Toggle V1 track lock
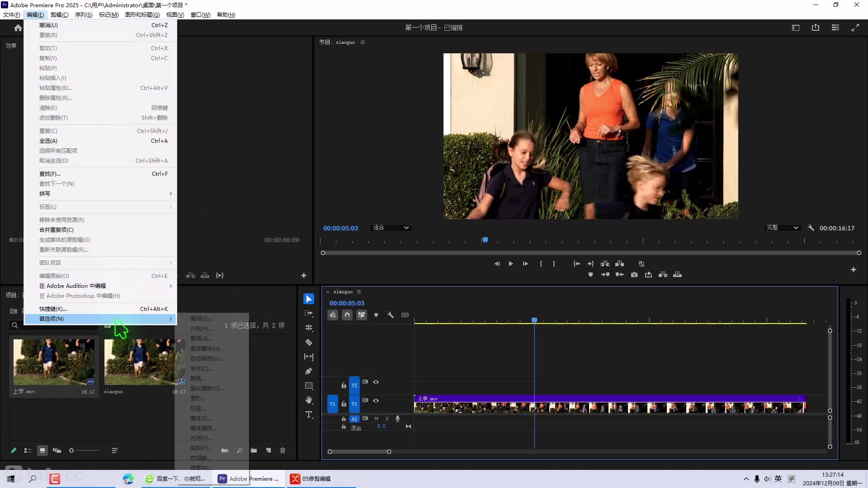 344,404
